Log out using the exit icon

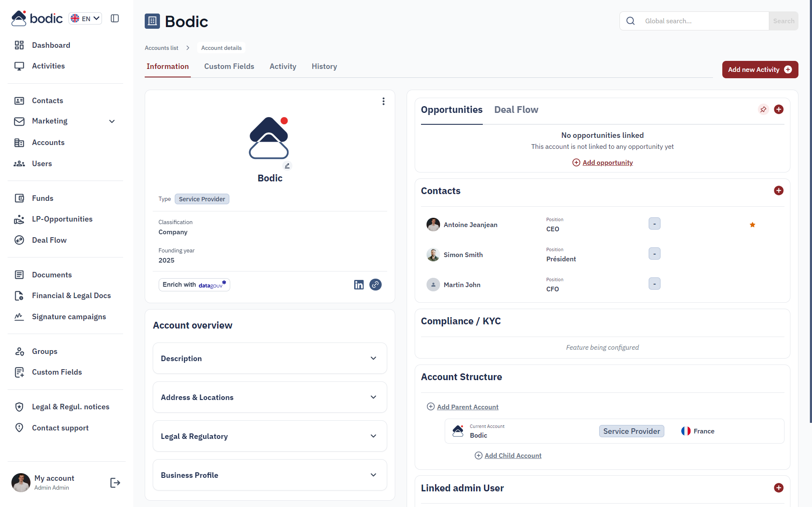(115, 482)
